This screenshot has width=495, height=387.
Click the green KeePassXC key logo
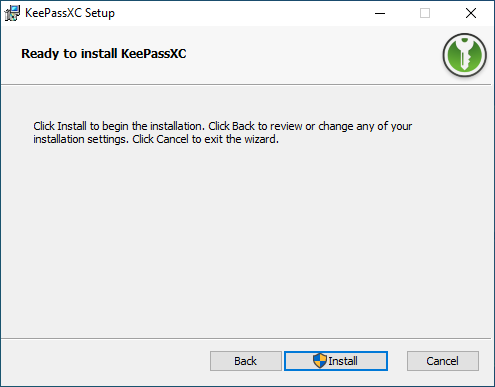pyautogui.click(x=465, y=55)
